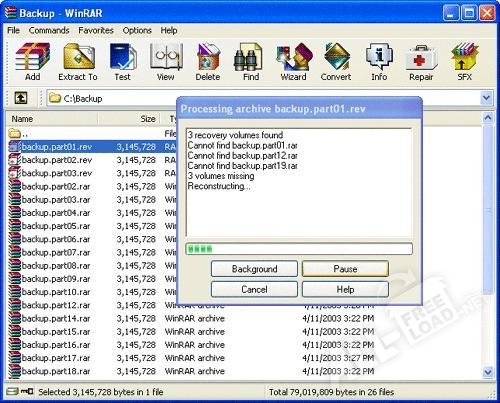Viewport: 500px width, 403px height.
Task: Open the Find binoculars tool
Action: [251, 62]
